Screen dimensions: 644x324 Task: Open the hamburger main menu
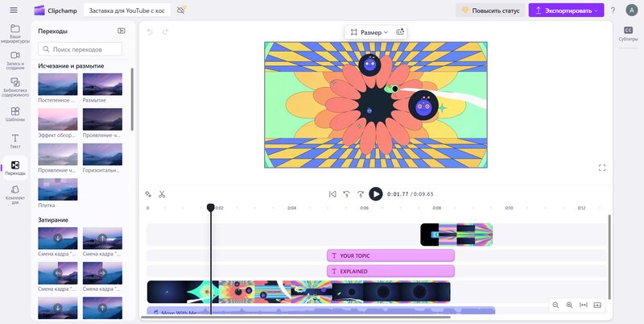point(14,10)
